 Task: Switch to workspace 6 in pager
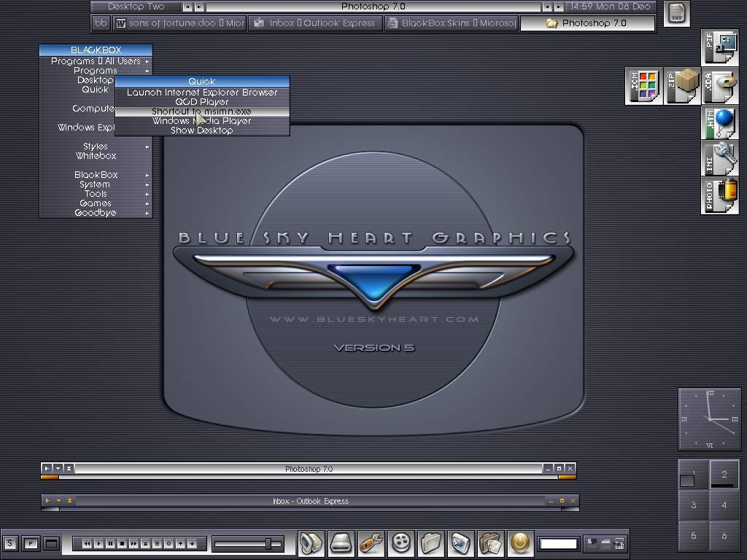[724, 536]
